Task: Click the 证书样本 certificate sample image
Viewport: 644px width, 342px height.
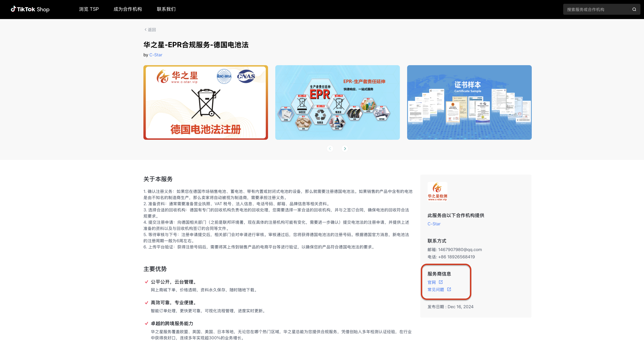Action: coord(469,102)
